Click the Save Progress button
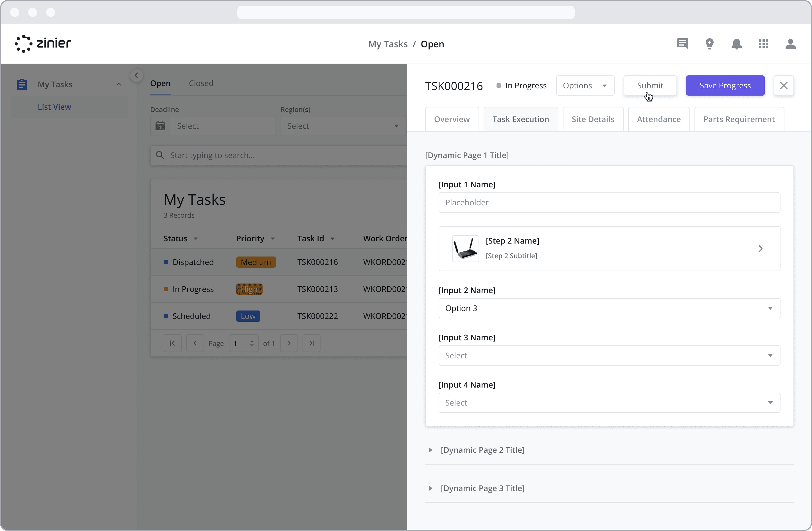Viewport: 812px width, 531px height. pos(725,85)
